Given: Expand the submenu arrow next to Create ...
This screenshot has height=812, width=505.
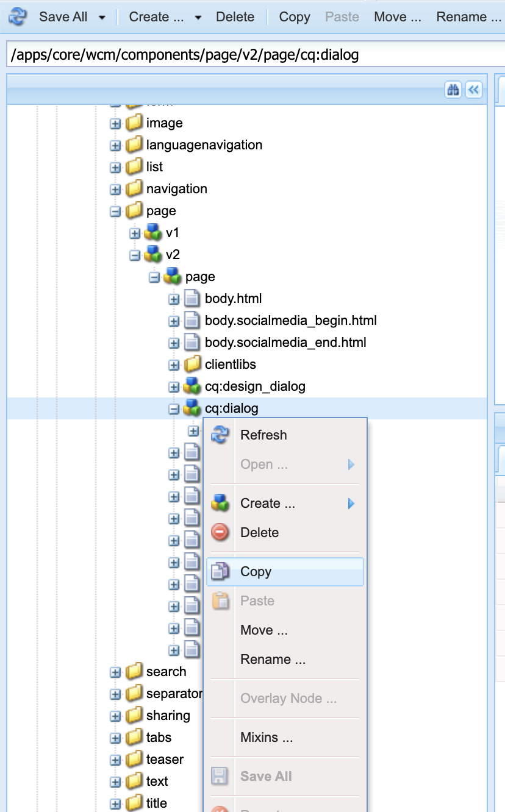Looking at the screenshot, I should click(352, 503).
